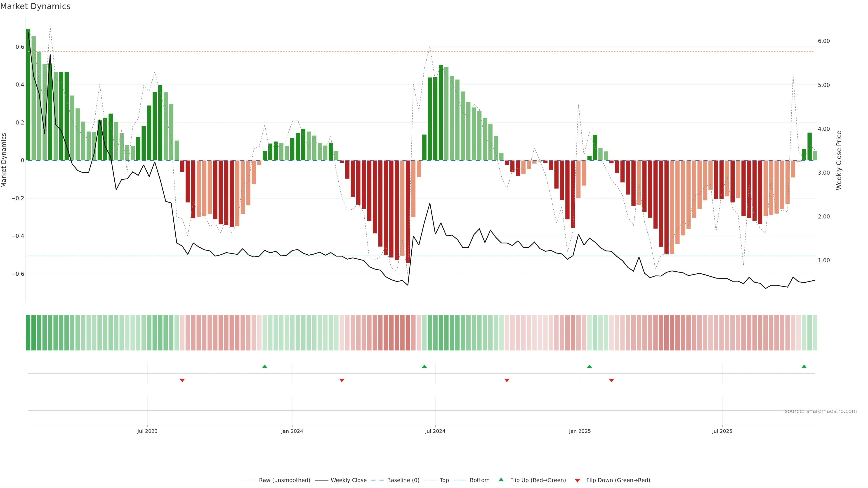This screenshot has height=488, width=868.
Task: Toggle the Weekly Close legend entry
Action: pyautogui.click(x=348, y=480)
